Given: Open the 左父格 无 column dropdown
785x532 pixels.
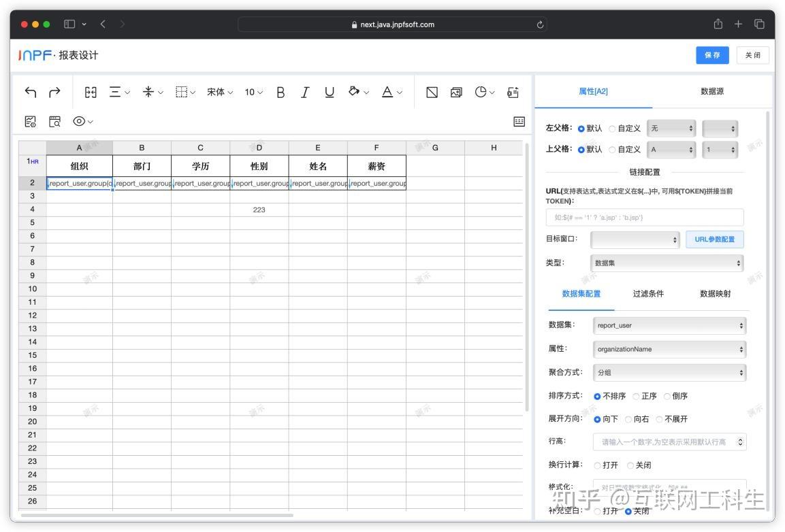Looking at the screenshot, I should [671, 129].
